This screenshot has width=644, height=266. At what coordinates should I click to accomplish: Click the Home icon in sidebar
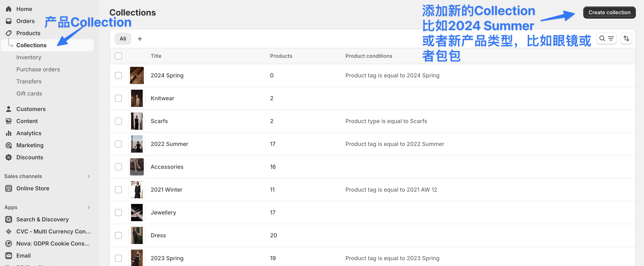pos(8,9)
